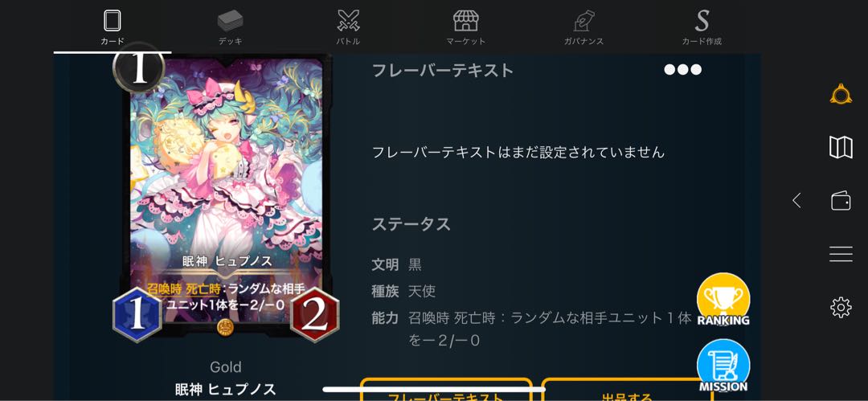This screenshot has width=868, height=401.
Task: Switch to the デッキ tab
Action: click(x=230, y=27)
